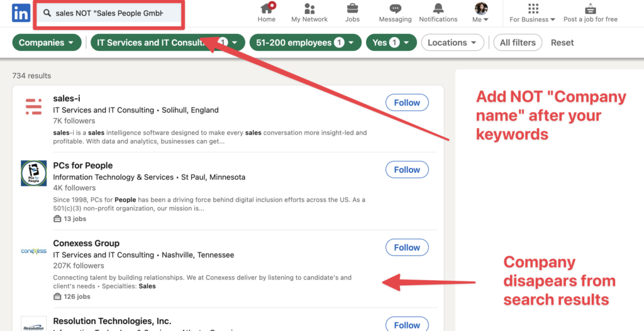Open the Companies filter dropdown
Viewport: 644px width, 331px height.
(x=47, y=43)
